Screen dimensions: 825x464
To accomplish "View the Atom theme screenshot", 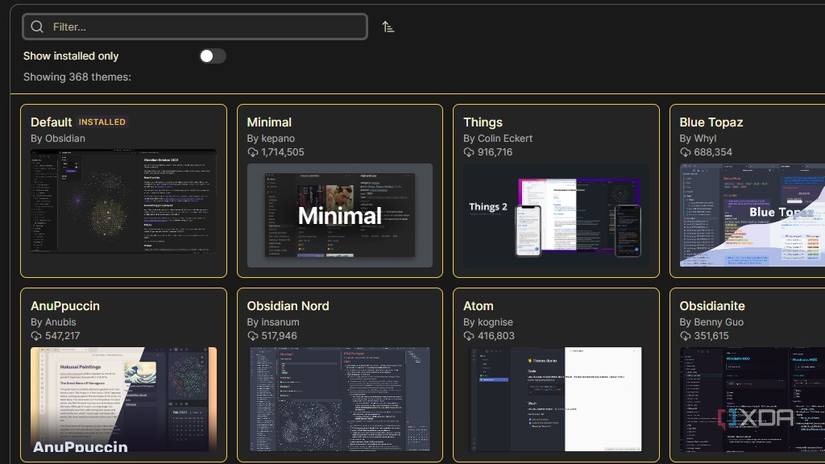I will tap(556, 399).
